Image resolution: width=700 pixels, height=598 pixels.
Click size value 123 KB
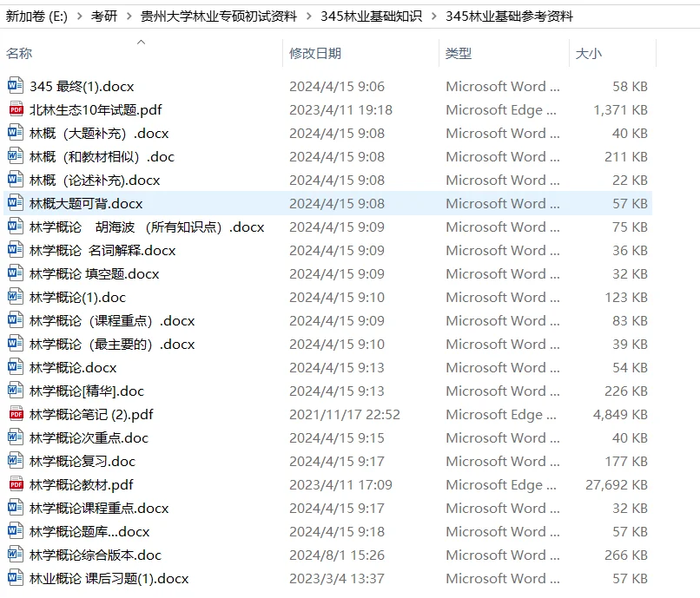626,297
